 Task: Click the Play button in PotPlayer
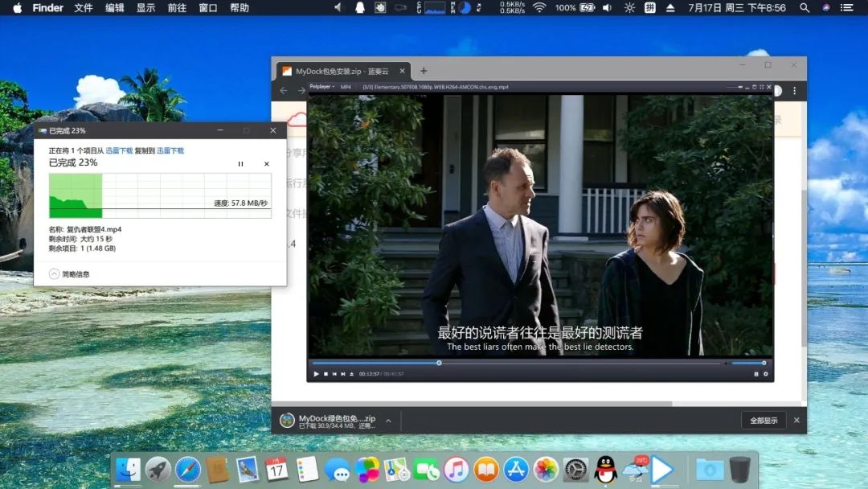click(316, 374)
